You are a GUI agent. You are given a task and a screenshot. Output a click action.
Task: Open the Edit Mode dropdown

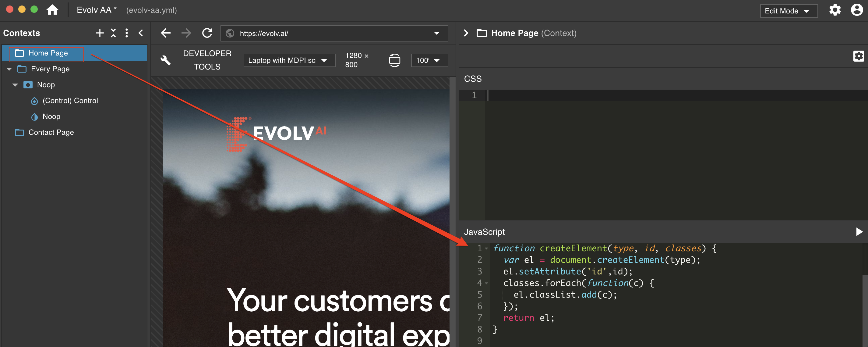click(789, 11)
